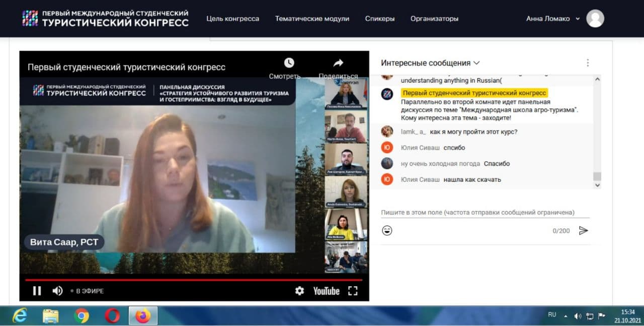Click the user profile avatar in header
644x326 pixels.
pyautogui.click(x=595, y=19)
